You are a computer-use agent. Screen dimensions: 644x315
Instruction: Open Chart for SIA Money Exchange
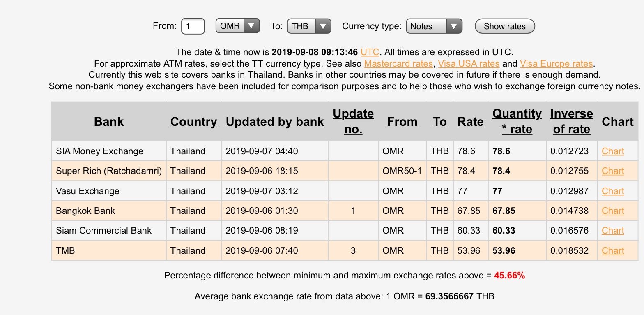(612, 151)
